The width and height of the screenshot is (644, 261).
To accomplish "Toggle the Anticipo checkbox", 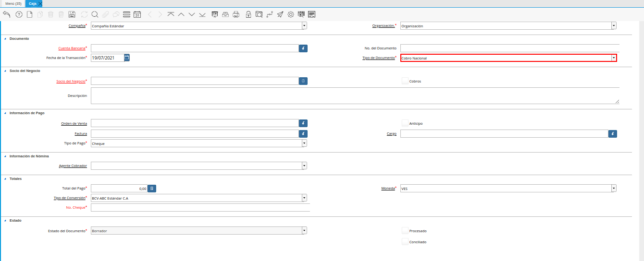I will (405, 123).
